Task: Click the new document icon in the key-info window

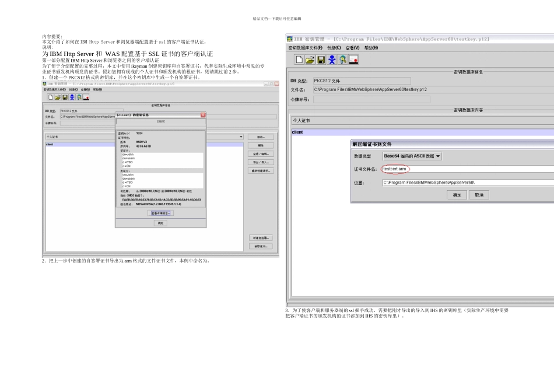Action: [51, 97]
